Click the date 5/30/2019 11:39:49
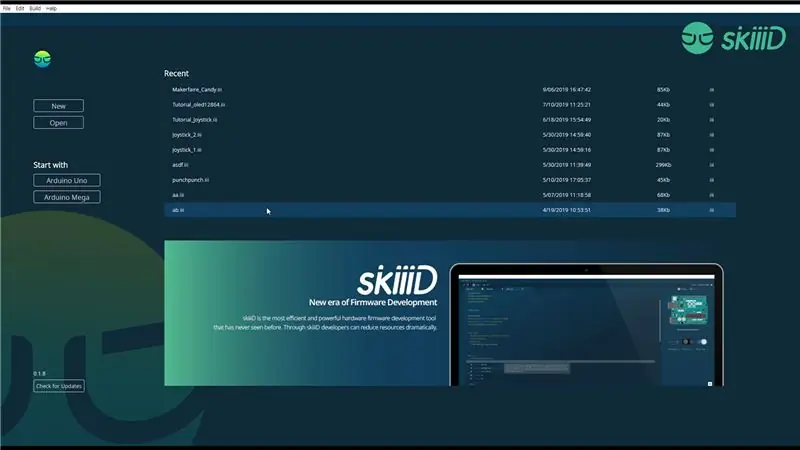Image resolution: width=800 pixels, height=450 pixels. tap(567, 165)
